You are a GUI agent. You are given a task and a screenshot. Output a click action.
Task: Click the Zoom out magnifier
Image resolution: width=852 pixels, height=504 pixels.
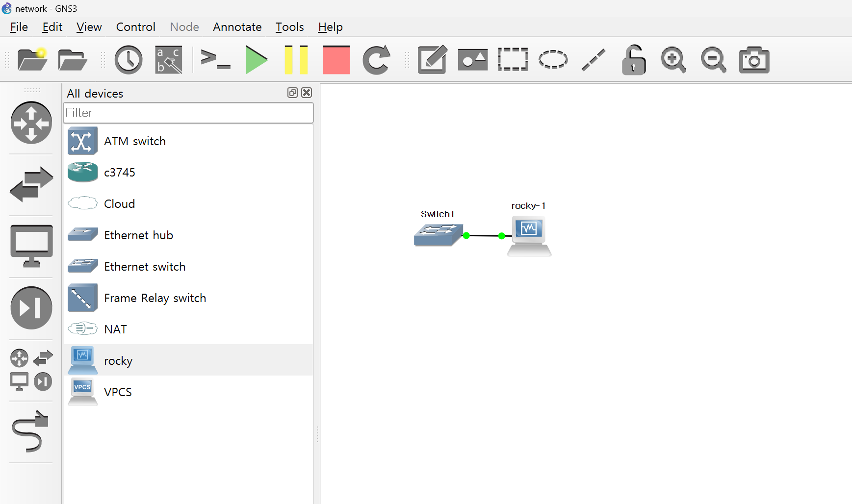click(714, 60)
